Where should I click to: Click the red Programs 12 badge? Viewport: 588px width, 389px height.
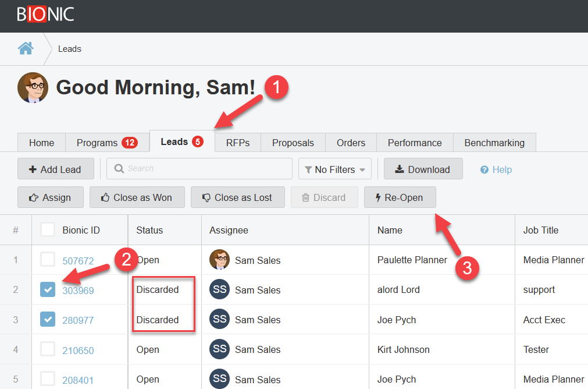129,143
